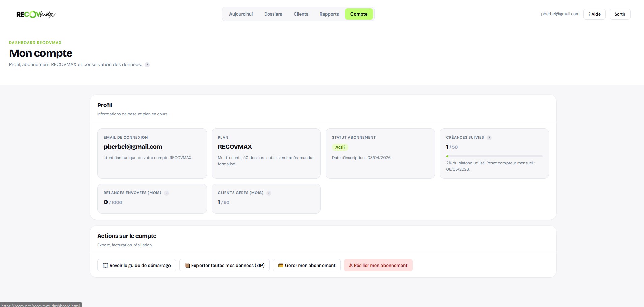Select the login email pberbel@gmail.com in Profil
644x307 pixels.
pyautogui.click(x=133, y=147)
